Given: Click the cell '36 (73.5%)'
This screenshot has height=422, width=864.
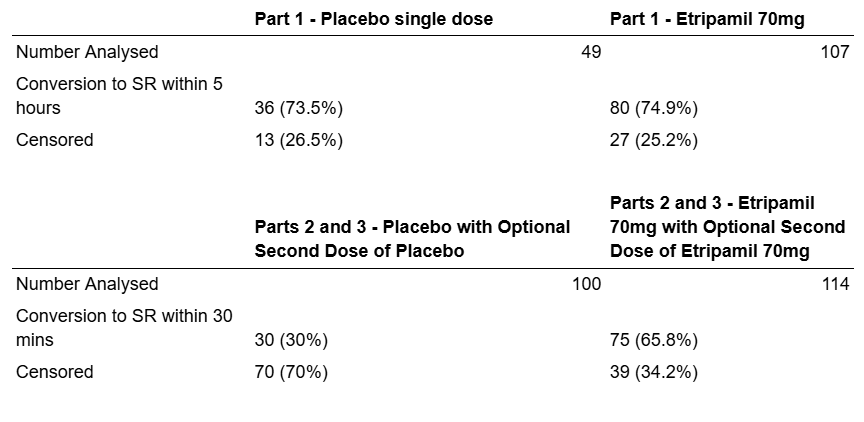Looking at the screenshot, I should click(x=299, y=108).
